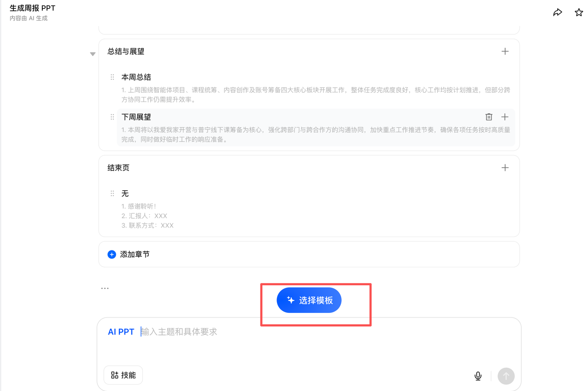Open the three-dot more options

click(x=105, y=289)
